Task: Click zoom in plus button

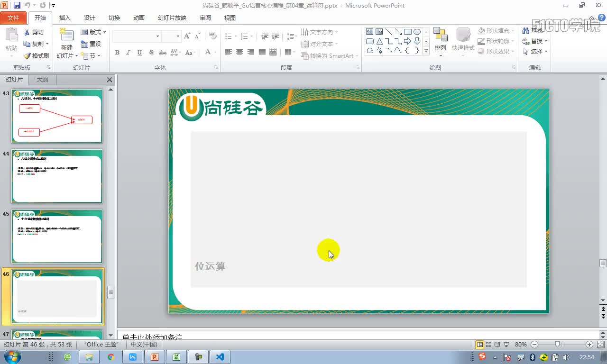Action: (x=589, y=345)
